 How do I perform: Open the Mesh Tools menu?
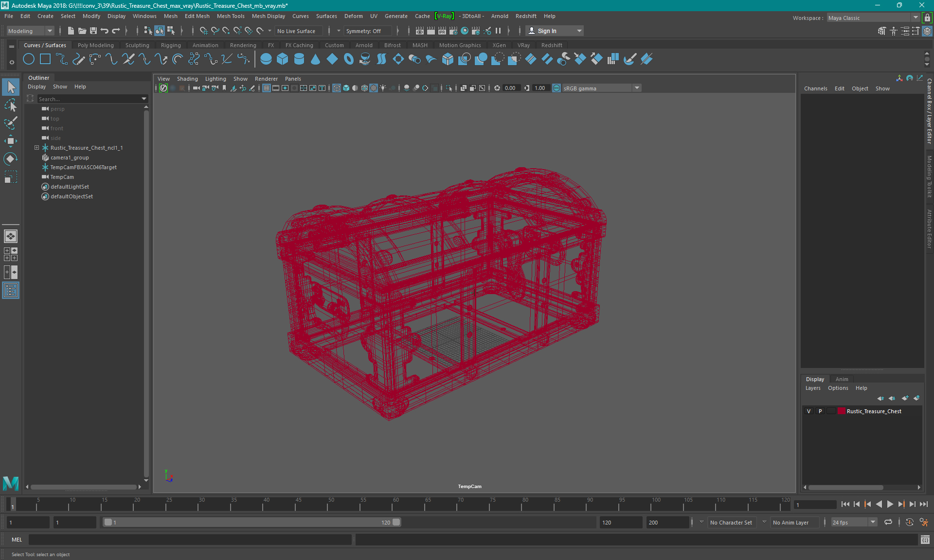point(231,16)
